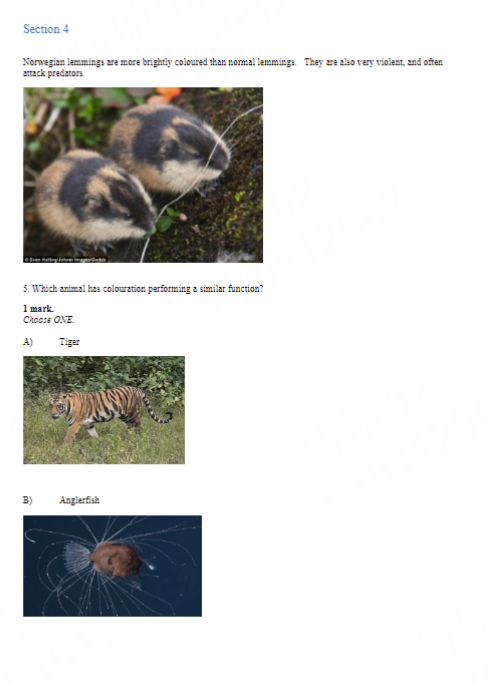The image size is (490, 683).
Task: Click the "attack predators" line of text
Action: (53, 73)
